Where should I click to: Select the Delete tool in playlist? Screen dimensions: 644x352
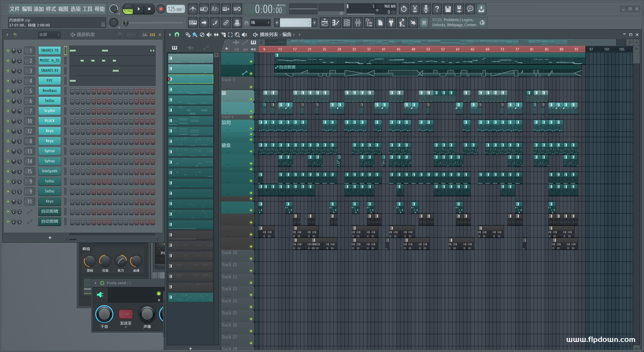pyautogui.click(x=202, y=35)
